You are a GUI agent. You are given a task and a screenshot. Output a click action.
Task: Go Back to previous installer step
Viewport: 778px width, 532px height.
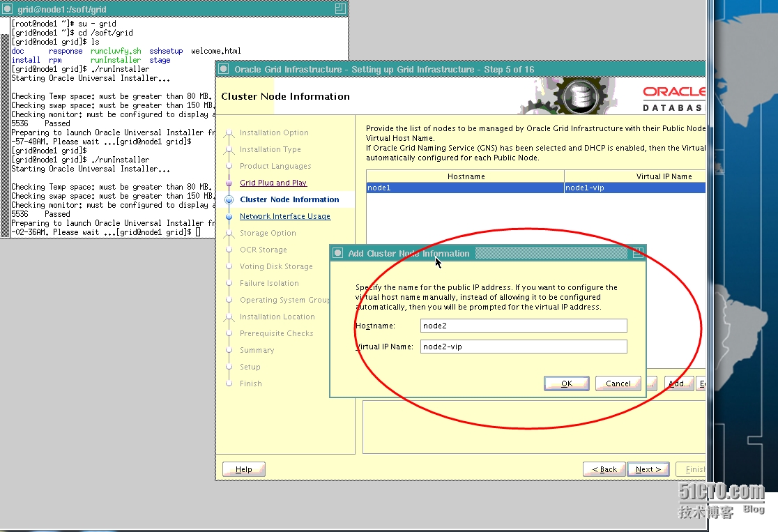604,469
